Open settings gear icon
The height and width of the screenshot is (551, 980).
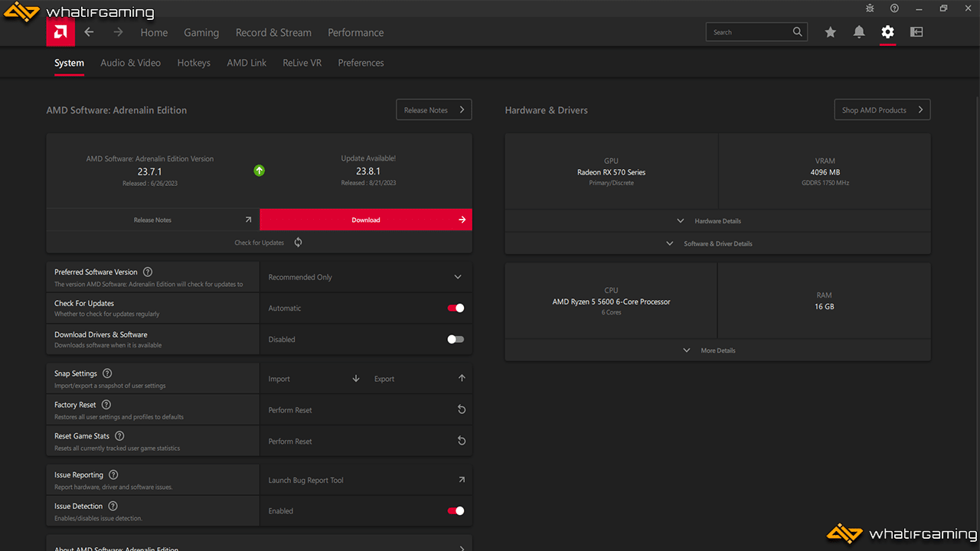point(887,32)
